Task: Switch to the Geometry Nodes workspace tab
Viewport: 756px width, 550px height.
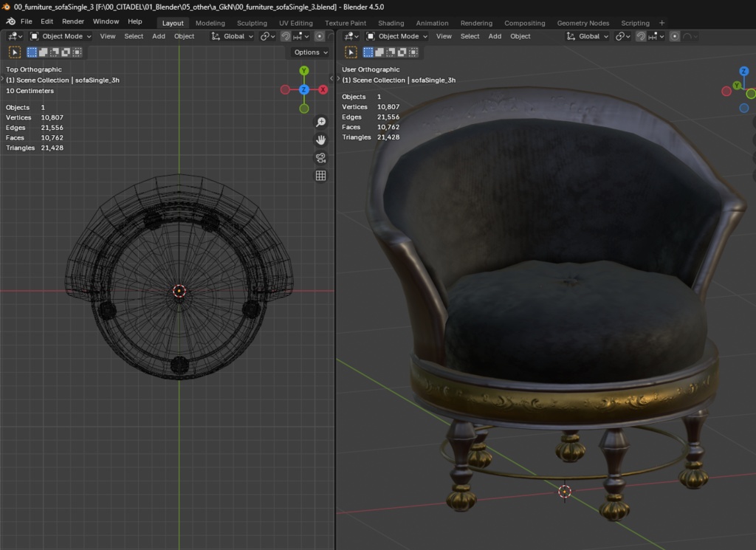Action: (583, 23)
